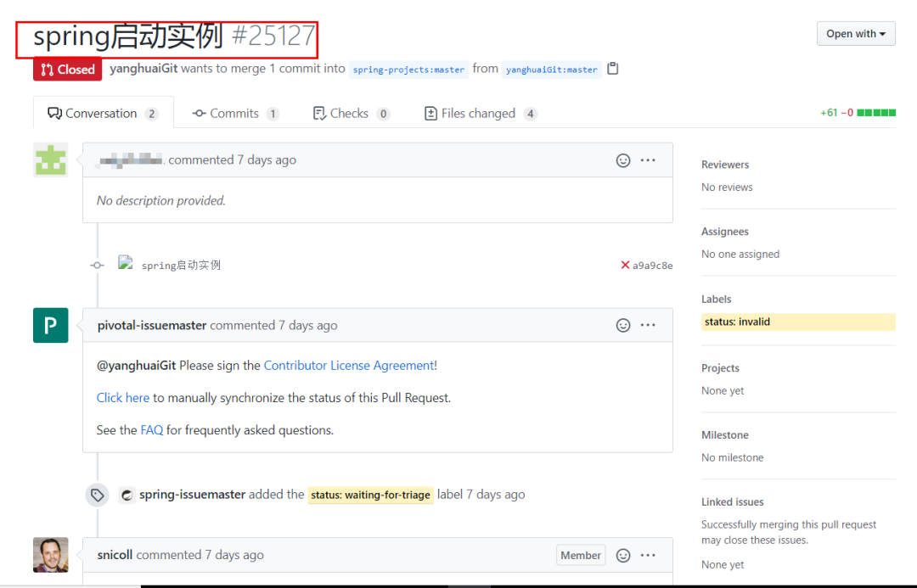
Task: Click the commit author broken image avatar
Action: pos(125,262)
